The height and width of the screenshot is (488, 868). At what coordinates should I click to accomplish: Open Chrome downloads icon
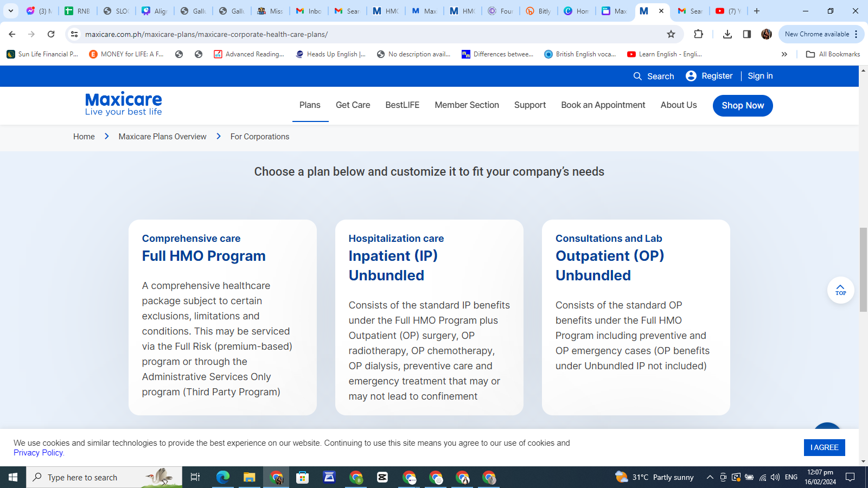coord(727,34)
